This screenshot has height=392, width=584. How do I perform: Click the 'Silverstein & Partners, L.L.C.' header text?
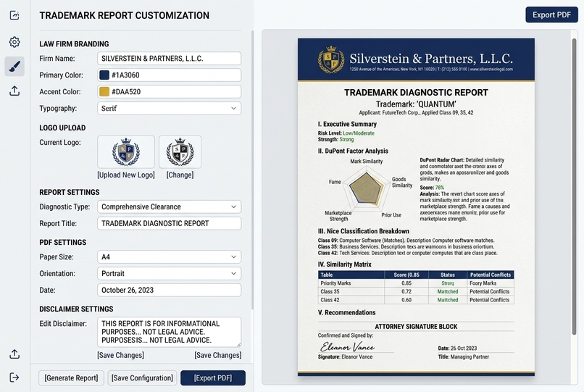point(431,59)
